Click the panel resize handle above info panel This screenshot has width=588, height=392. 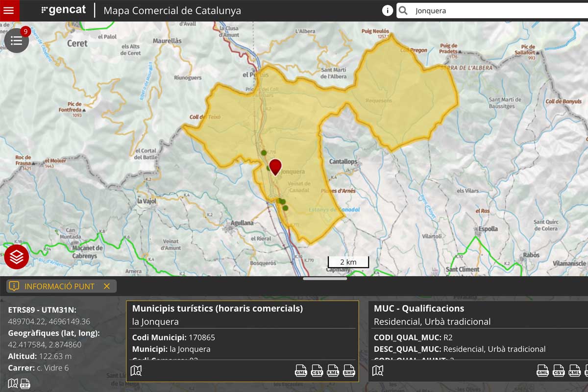[x=324, y=278]
